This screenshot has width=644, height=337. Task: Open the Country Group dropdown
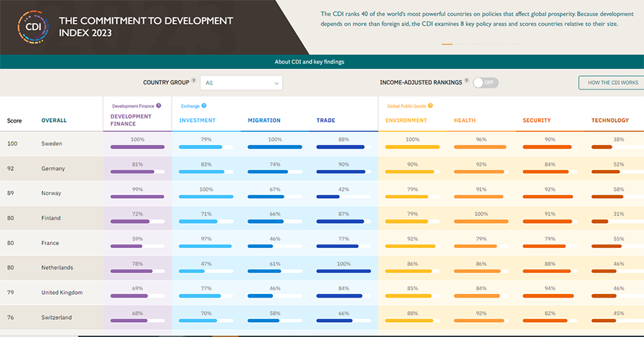tap(241, 82)
